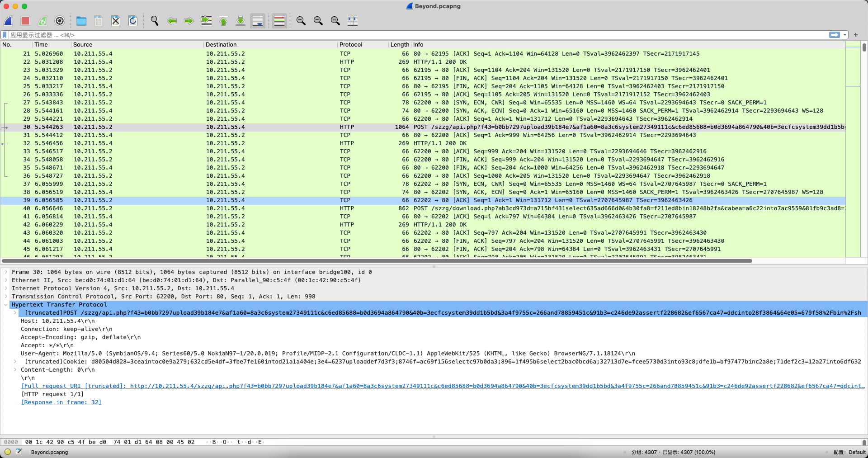Start a new capture with the shark fin icon

tap(9, 21)
